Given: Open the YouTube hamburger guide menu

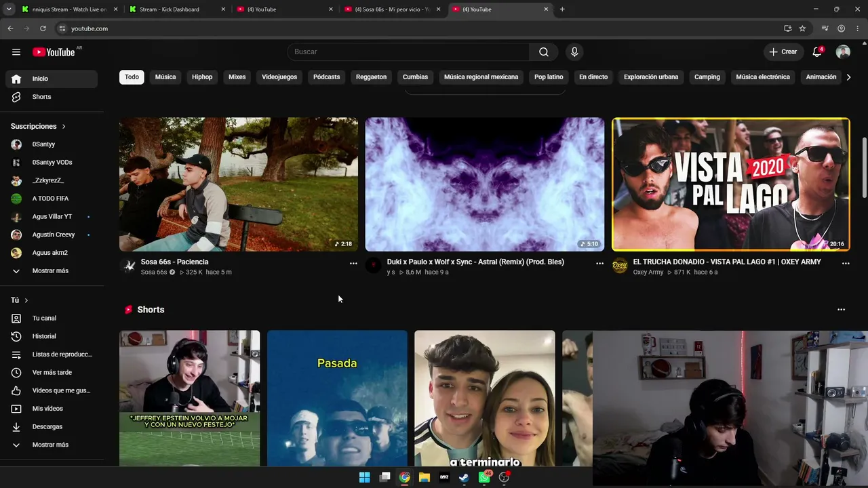Looking at the screenshot, I should point(16,52).
